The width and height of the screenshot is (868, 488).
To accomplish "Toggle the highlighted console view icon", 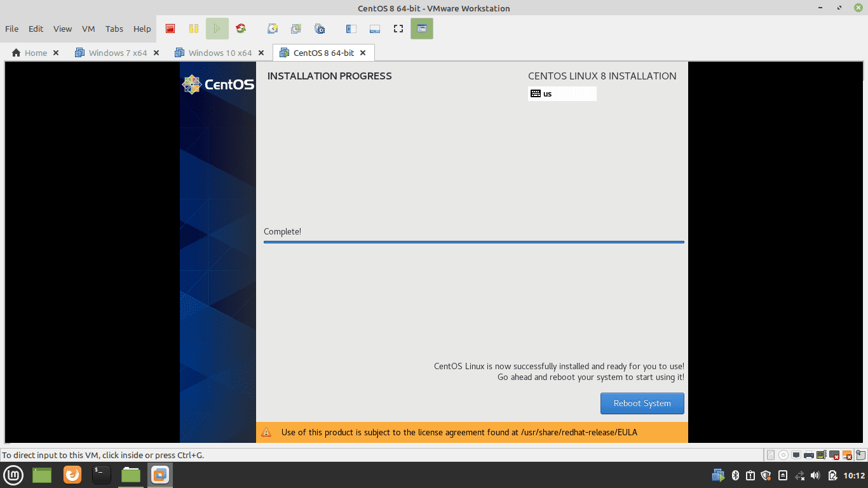I will (422, 29).
